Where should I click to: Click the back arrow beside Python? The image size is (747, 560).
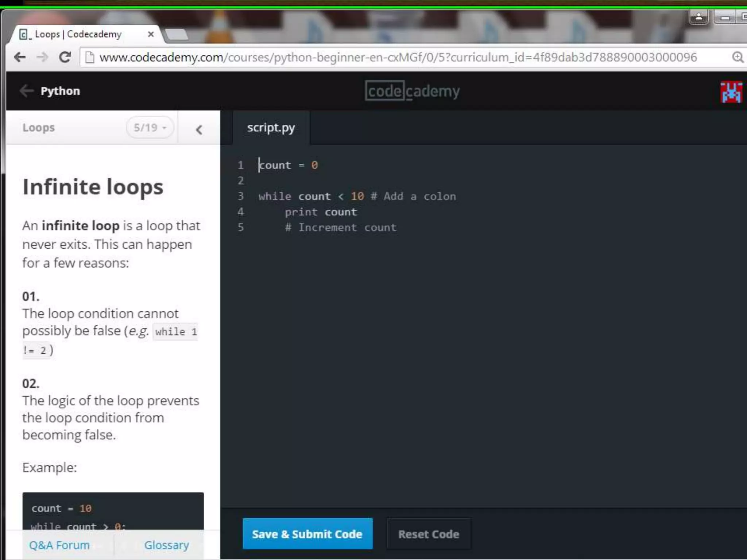26,91
